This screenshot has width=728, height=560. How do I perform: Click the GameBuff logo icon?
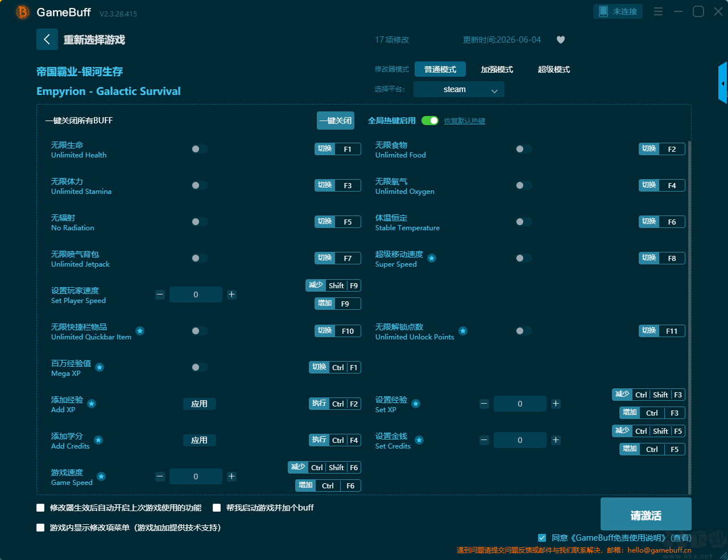pyautogui.click(x=23, y=12)
